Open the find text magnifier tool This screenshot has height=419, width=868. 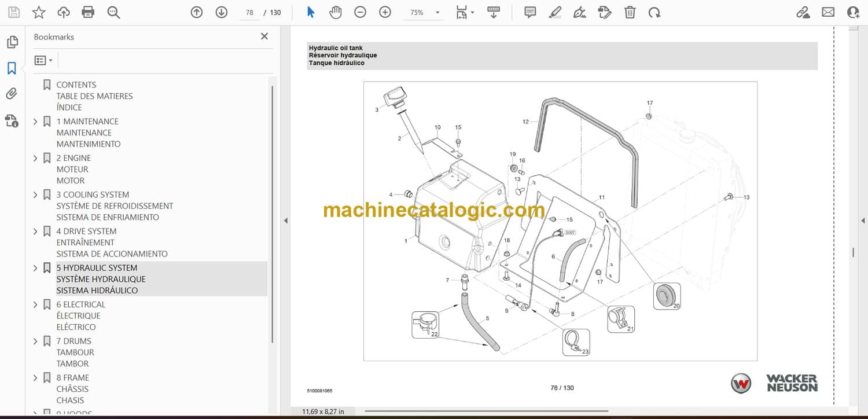coord(113,12)
